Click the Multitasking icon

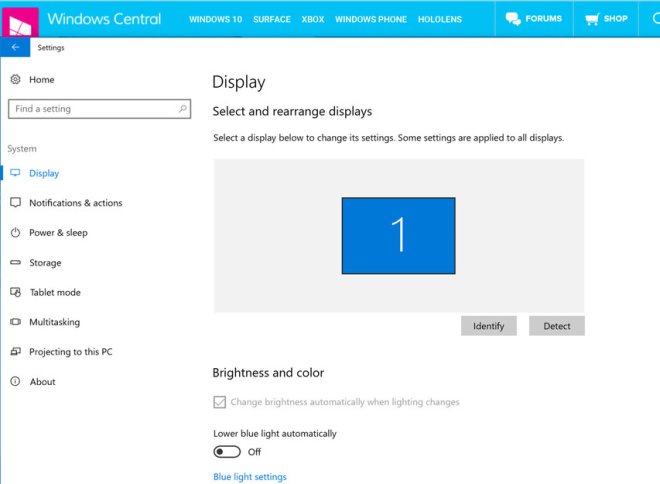[x=15, y=322]
